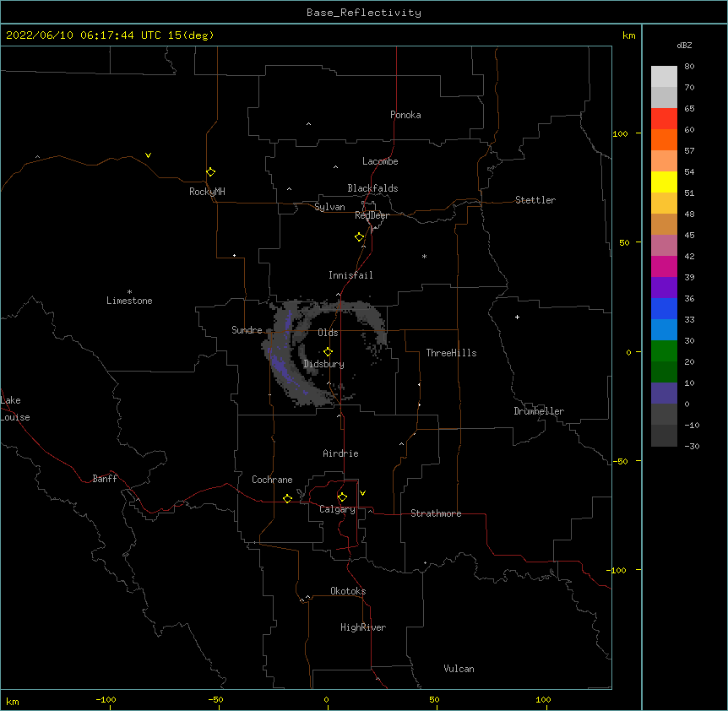Select the HighRiver map label
The image size is (728, 711).
coord(363,627)
